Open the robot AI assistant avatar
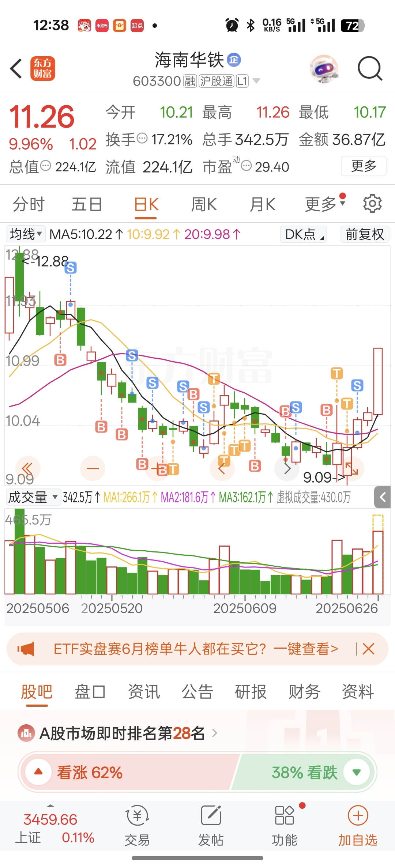This screenshot has height=868, width=395. coord(324,69)
